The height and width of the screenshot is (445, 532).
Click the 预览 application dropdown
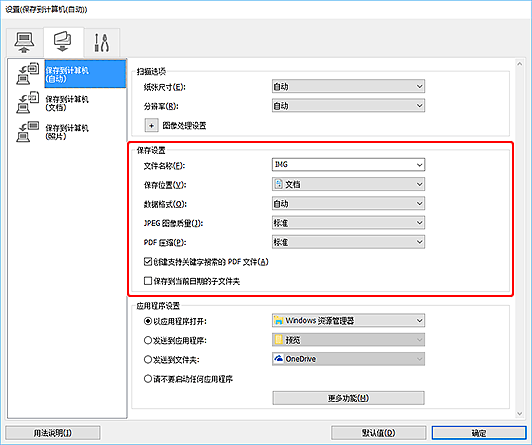[348, 340]
